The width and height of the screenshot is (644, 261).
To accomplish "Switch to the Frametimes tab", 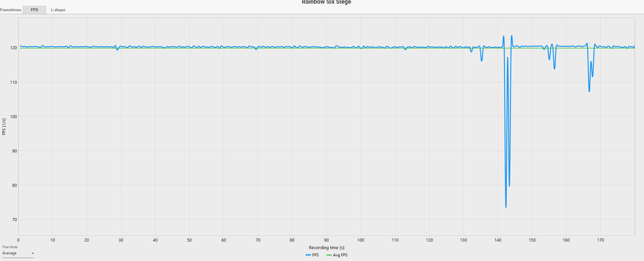I will 11,10.
